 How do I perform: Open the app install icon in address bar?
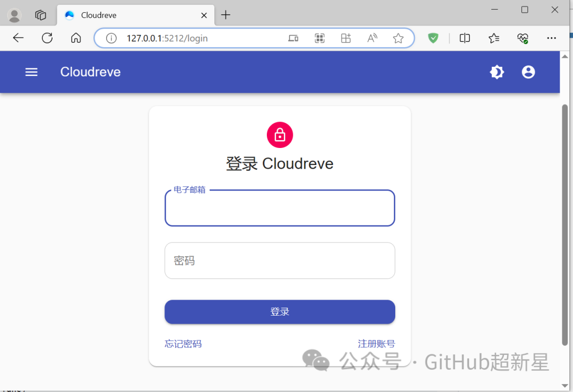346,38
